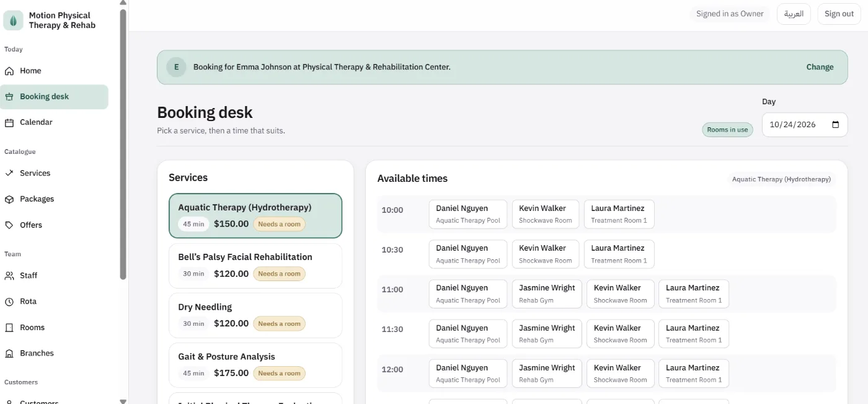
Task: Pick Kevin Walker at 11:00
Action: tap(620, 294)
